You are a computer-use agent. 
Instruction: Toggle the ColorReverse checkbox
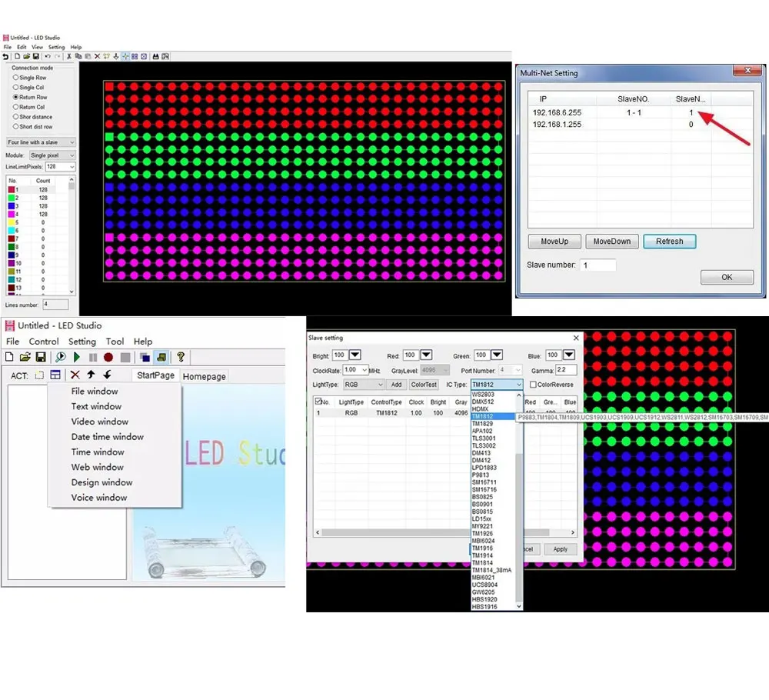tap(533, 385)
